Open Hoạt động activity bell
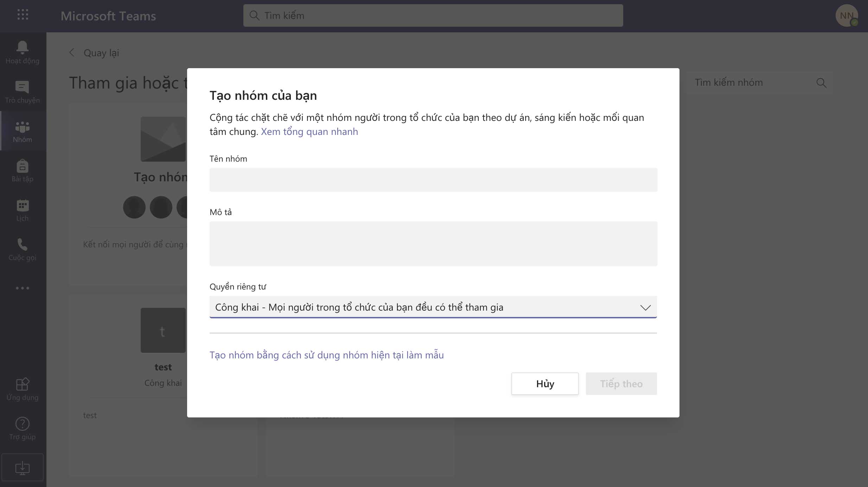This screenshot has width=868, height=487. 23,52
